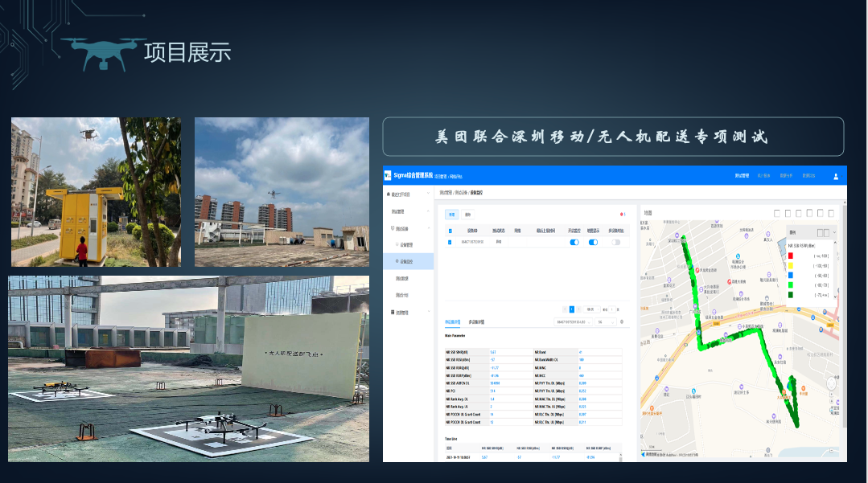Switch to the 多设备详情 tab
868x483 pixels.
coord(476,322)
